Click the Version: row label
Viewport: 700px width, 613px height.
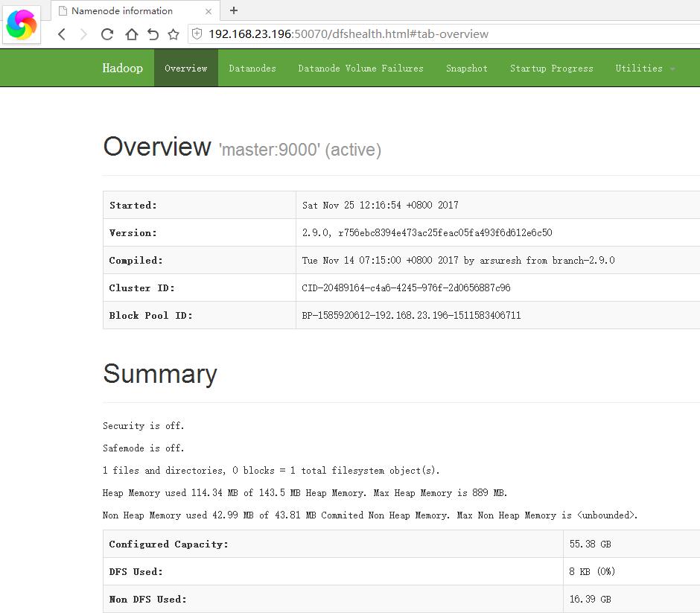tap(133, 232)
